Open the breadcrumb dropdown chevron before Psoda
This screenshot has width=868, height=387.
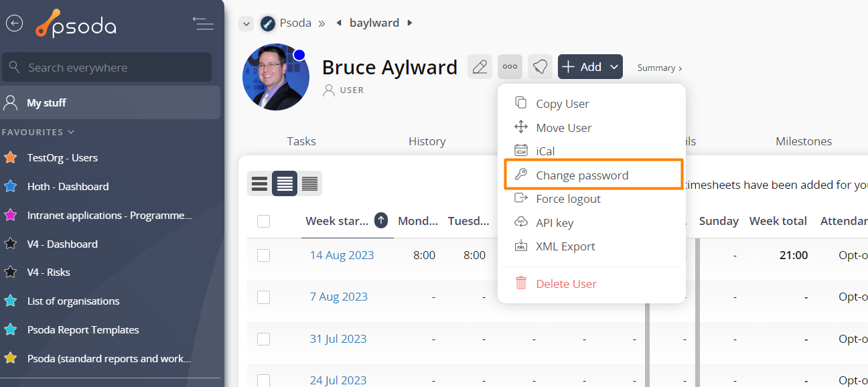pos(246,24)
